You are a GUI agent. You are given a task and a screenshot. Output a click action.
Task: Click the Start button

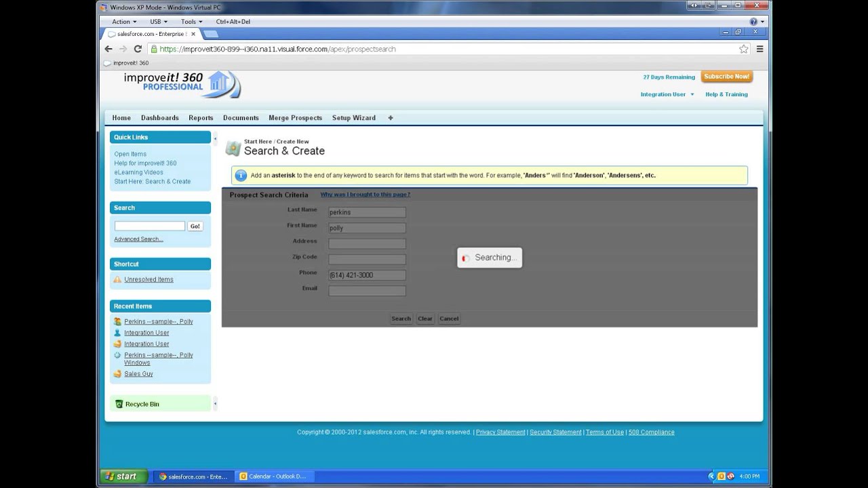coord(122,476)
